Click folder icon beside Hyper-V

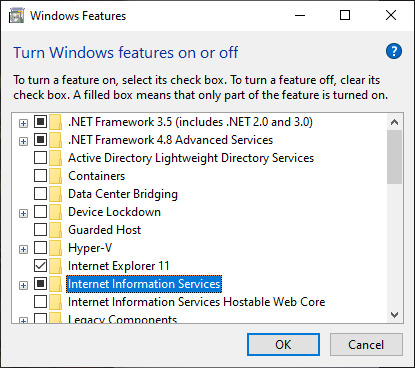pyautogui.click(x=55, y=248)
